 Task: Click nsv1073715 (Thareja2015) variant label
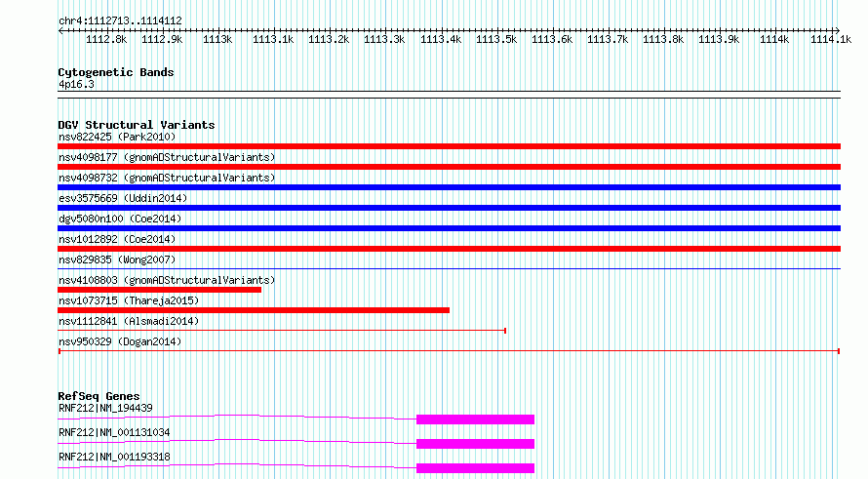129,300
